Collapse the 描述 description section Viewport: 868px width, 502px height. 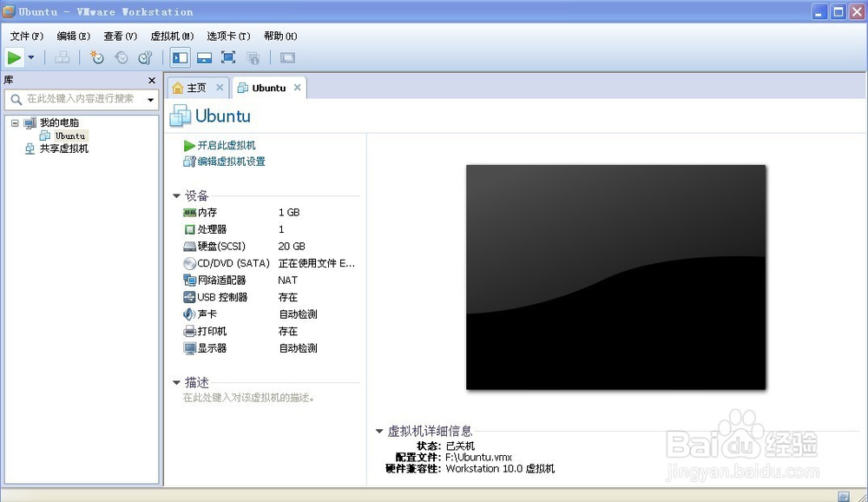coord(176,382)
